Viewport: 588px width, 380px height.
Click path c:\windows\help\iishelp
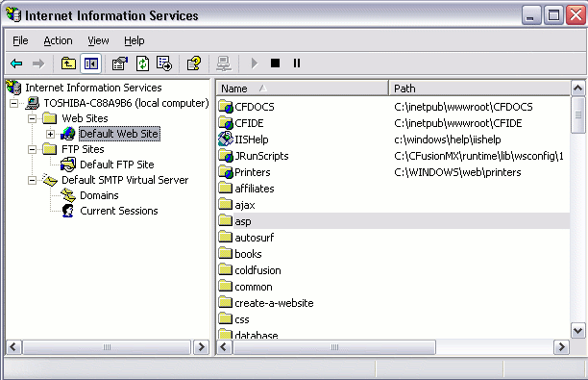click(448, 139)
